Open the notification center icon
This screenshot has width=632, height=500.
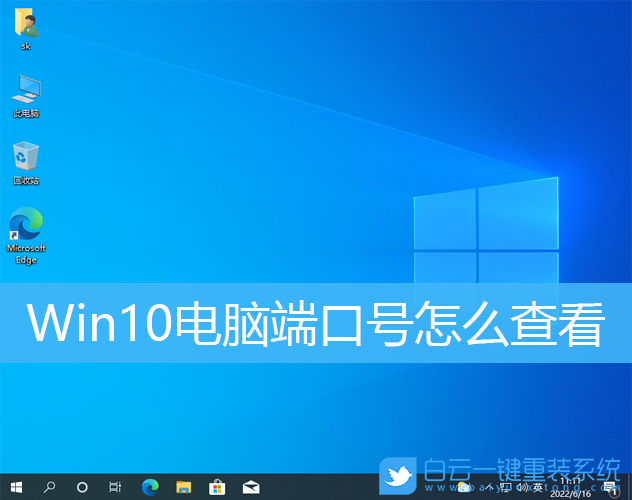(x=611, y=488)
